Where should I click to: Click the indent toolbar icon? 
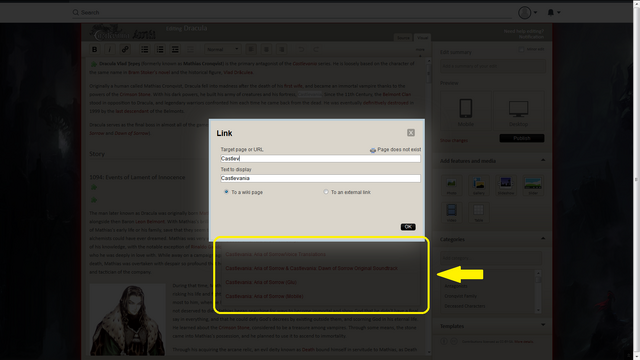point(175,49)
